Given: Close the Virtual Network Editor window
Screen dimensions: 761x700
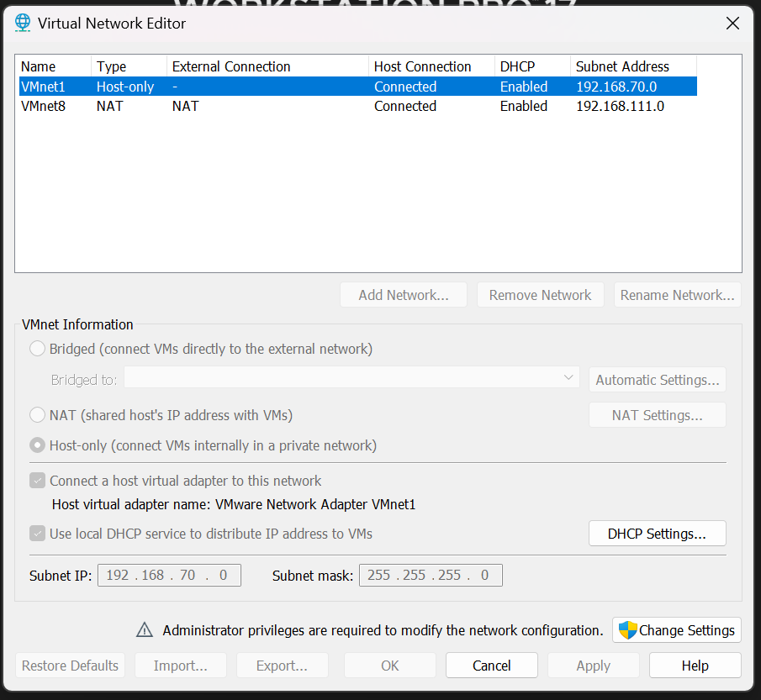Looking at the screenshot, I should pyautogui.click(x=732, y=23).
